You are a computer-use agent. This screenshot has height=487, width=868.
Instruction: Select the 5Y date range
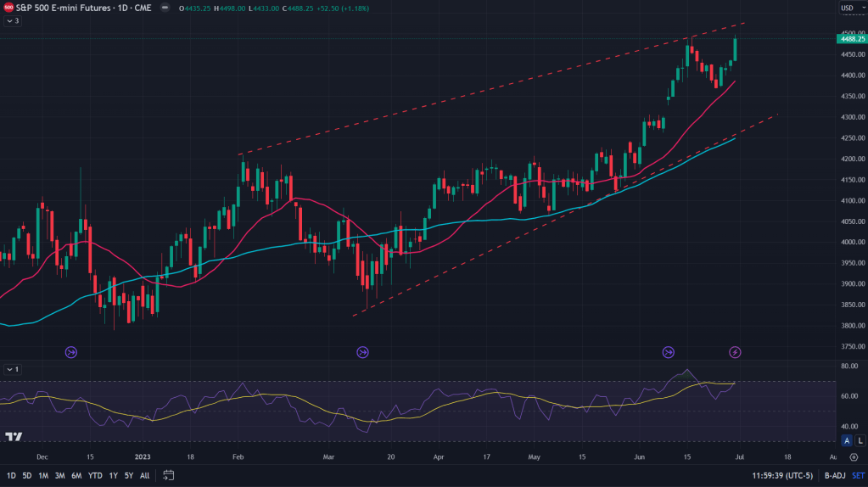pos(127,475)
